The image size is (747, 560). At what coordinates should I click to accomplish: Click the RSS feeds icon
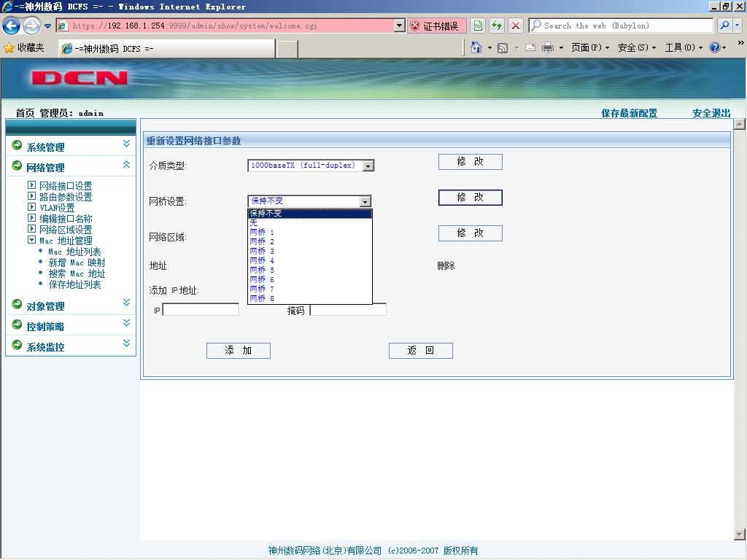pyautogui.click(x=502, y=47)
